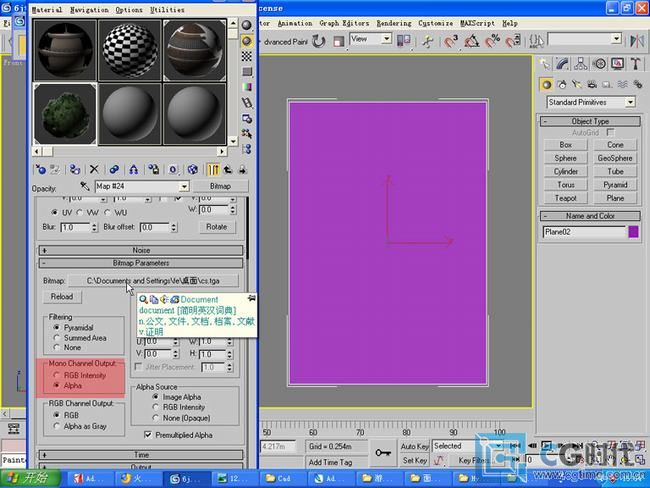Expand the Time rollout
650x488 pixels.
tap(141, 454)
